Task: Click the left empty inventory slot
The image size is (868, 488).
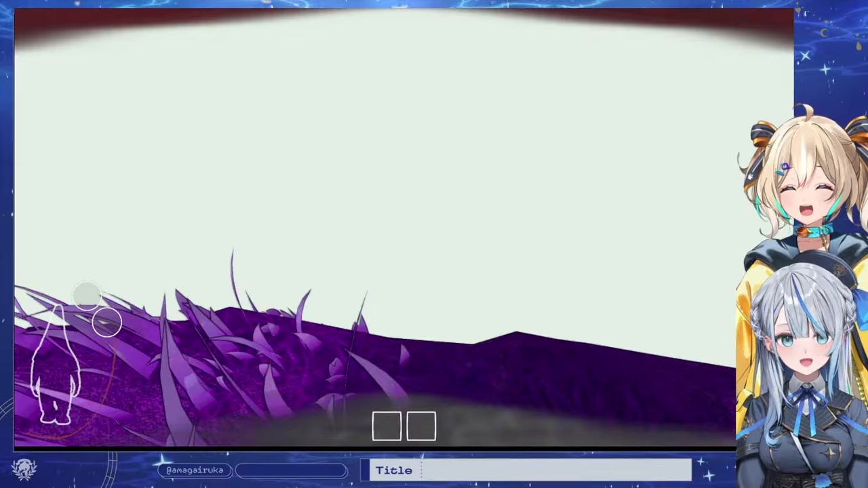Action: coord(387,426)
